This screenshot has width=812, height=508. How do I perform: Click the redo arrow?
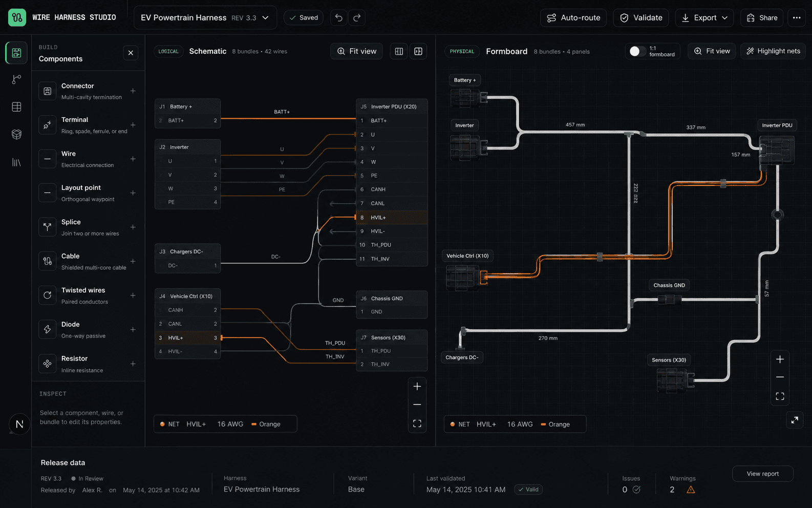357,17
